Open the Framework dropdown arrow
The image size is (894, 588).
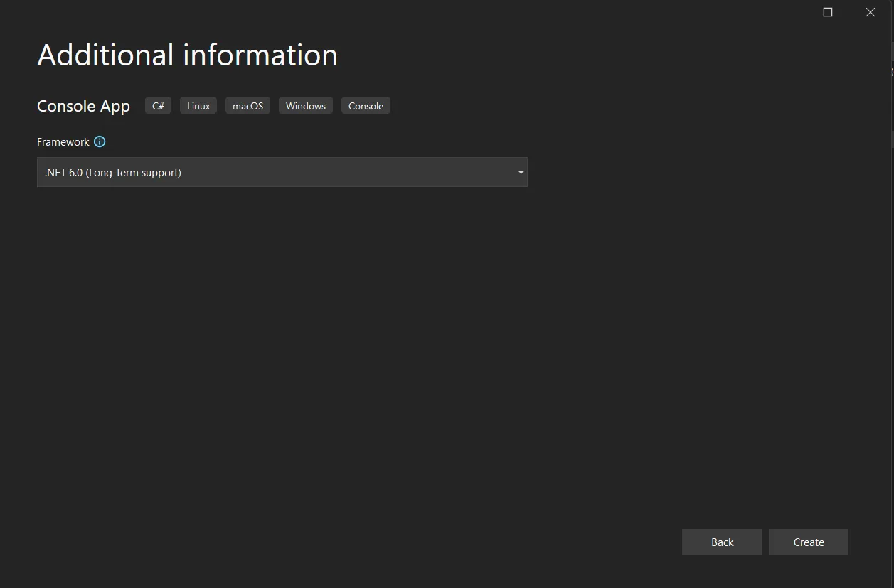pos(521,173)
